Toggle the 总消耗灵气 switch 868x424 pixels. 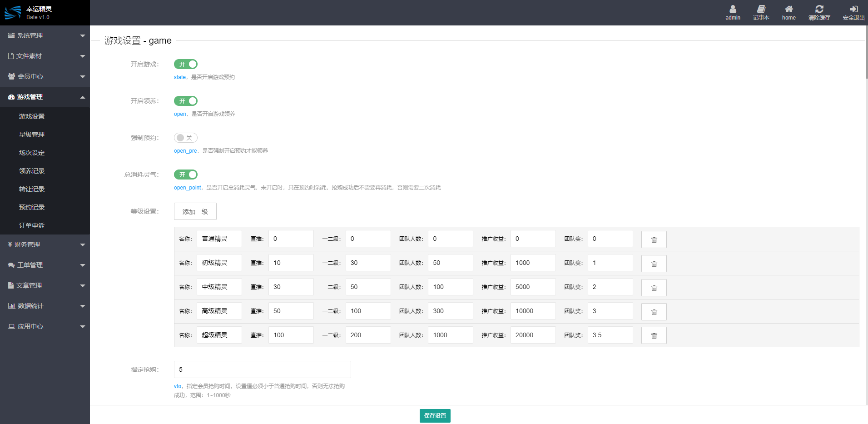[186, 175]
